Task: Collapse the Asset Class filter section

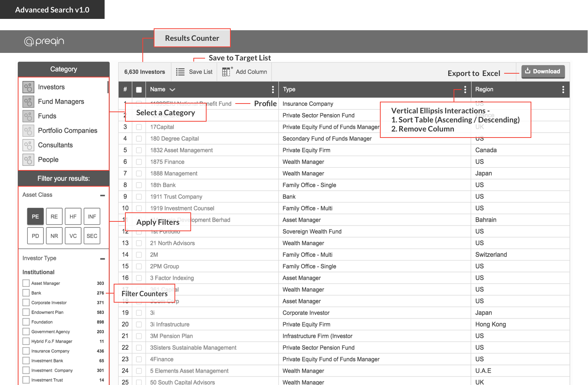Action: 102,195
